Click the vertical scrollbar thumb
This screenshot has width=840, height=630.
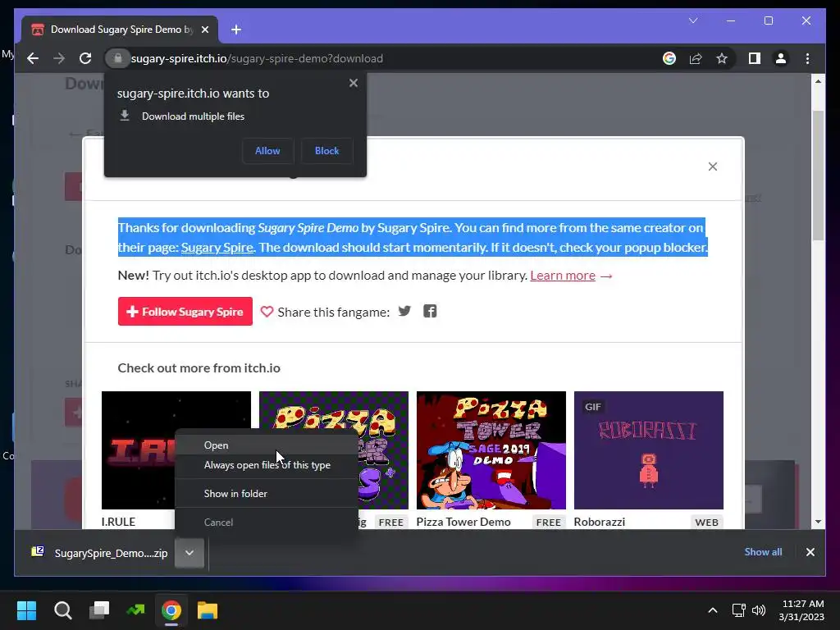[x=818, y=176]
